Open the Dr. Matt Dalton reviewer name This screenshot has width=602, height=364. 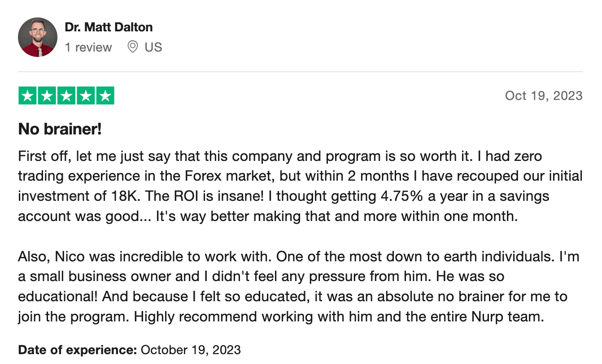(109, 27)
